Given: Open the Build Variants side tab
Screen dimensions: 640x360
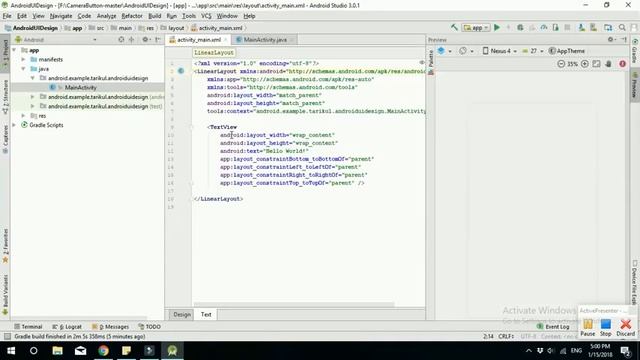Looking at the screenshot, I should pyautogui.click(x=5, y=295).
